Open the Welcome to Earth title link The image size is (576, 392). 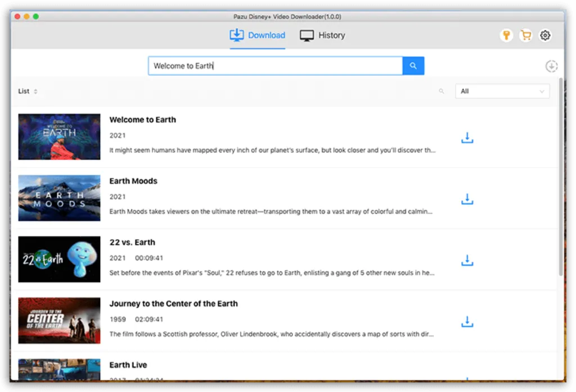(x=142, y=120)
